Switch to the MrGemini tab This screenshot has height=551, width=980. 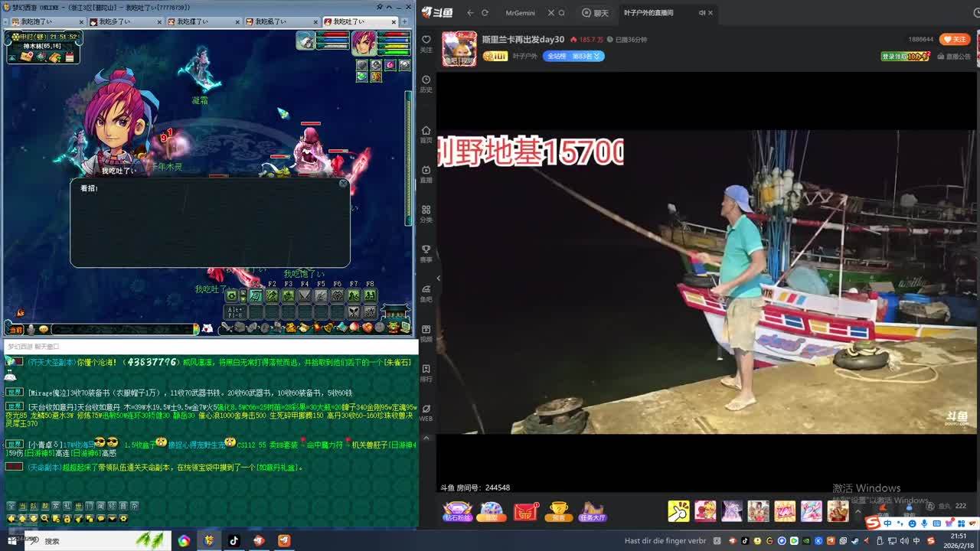[x=521, y=13]
